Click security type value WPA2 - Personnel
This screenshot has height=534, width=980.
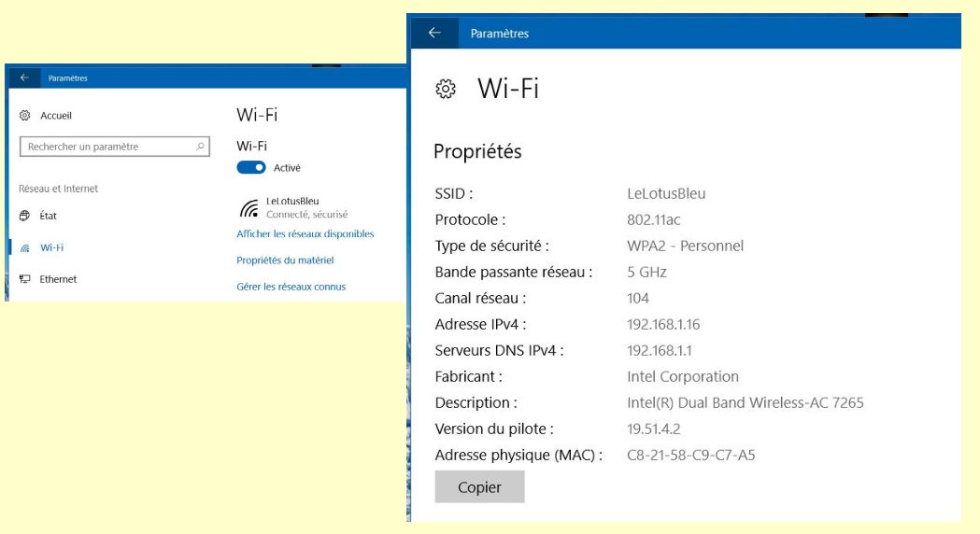click(685, 246)
